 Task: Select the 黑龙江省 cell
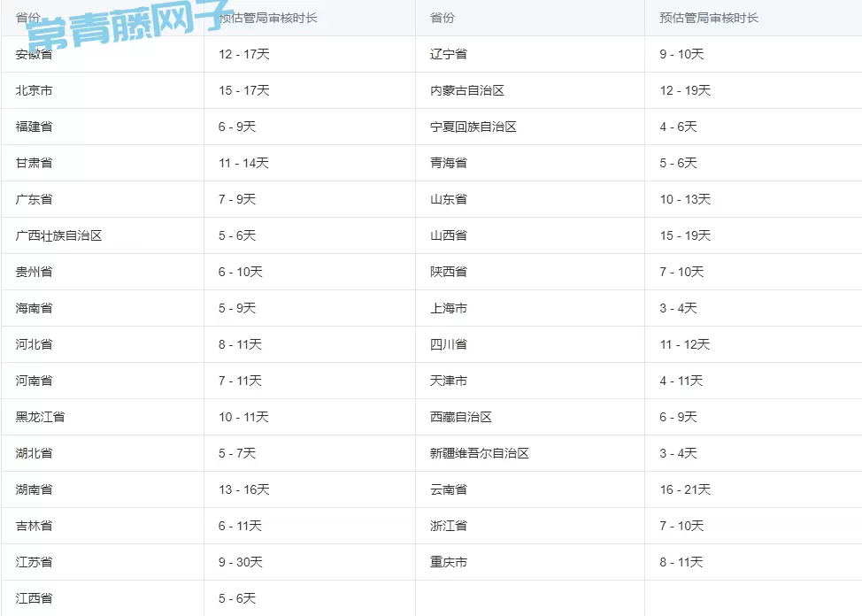[41, 418]
